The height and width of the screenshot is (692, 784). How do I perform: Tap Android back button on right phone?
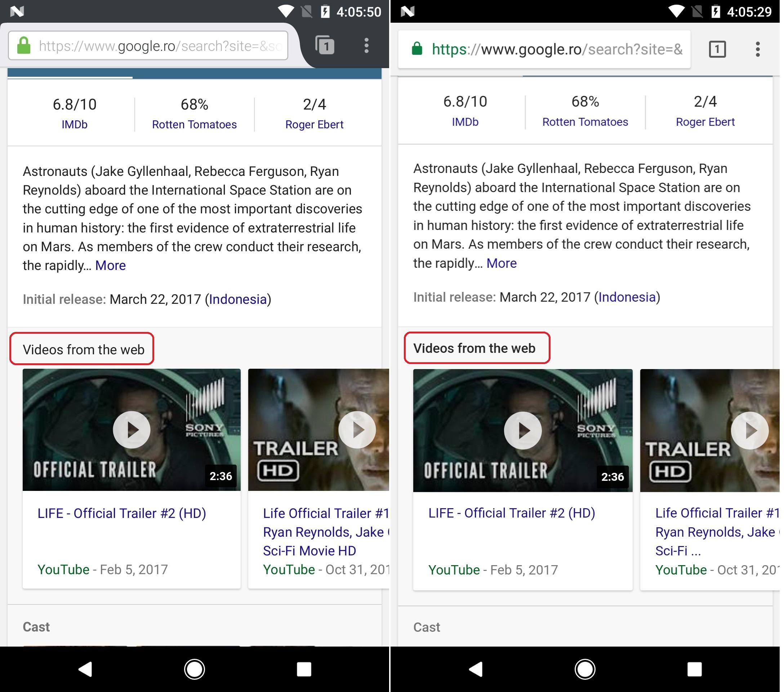pyautogui.click(x=476, y=669)
